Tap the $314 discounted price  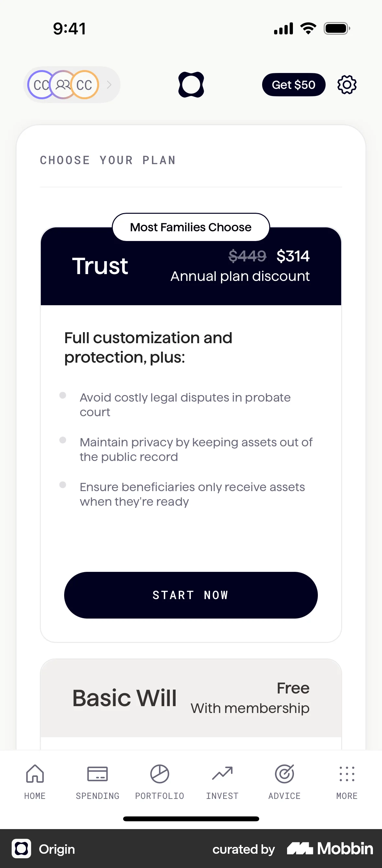pyautogui.click(x=294, y=256)
